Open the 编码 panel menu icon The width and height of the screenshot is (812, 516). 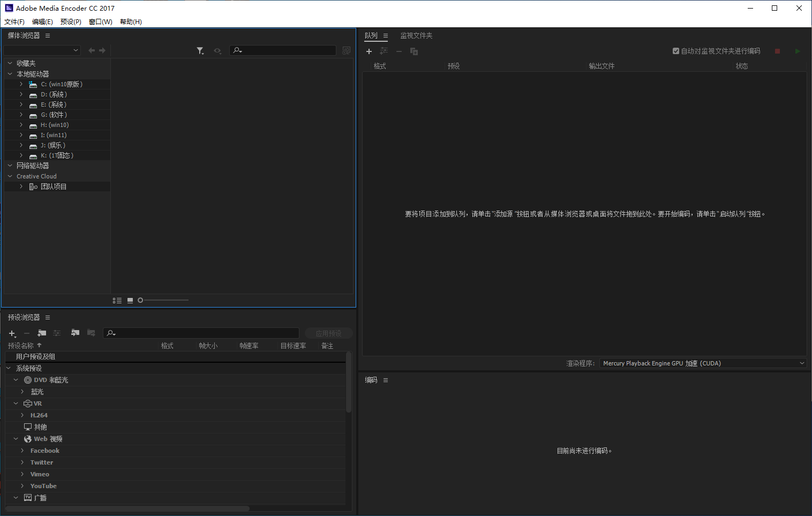(x=386, y=380)
